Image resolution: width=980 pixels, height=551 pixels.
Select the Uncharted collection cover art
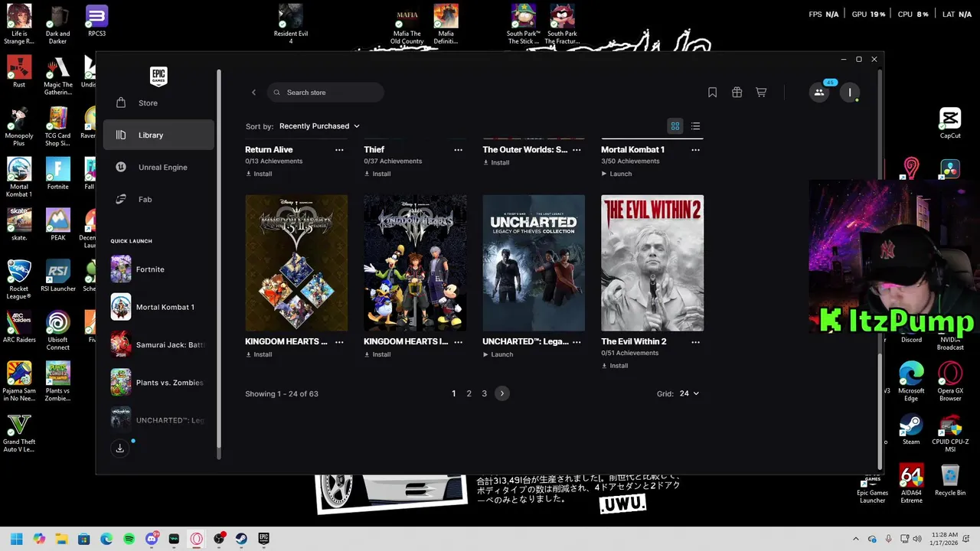(534, 262)
